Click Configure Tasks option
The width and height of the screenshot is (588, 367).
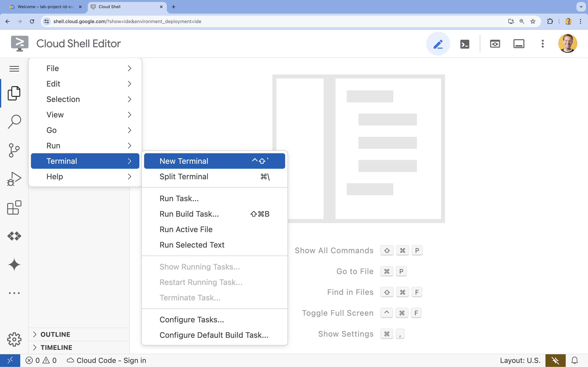191,319
